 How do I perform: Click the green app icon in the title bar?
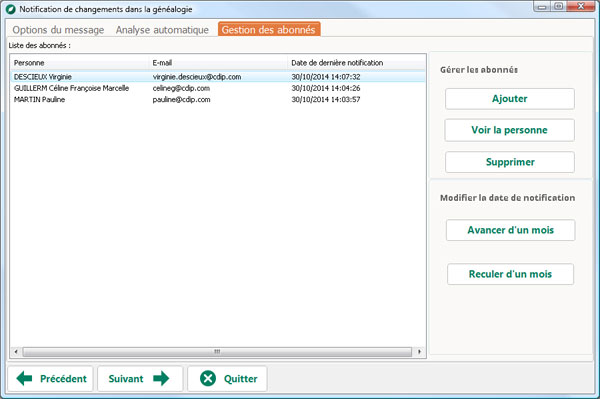tap(11, 9)
